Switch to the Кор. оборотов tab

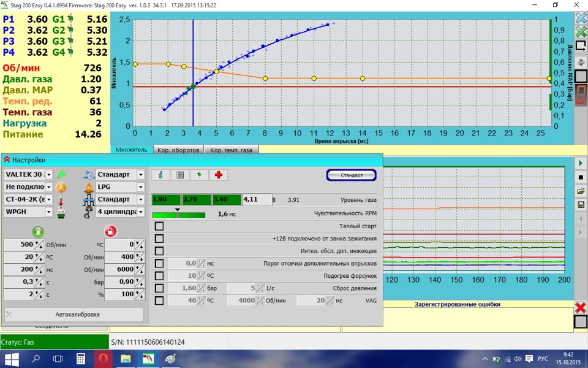click(177, 150)
